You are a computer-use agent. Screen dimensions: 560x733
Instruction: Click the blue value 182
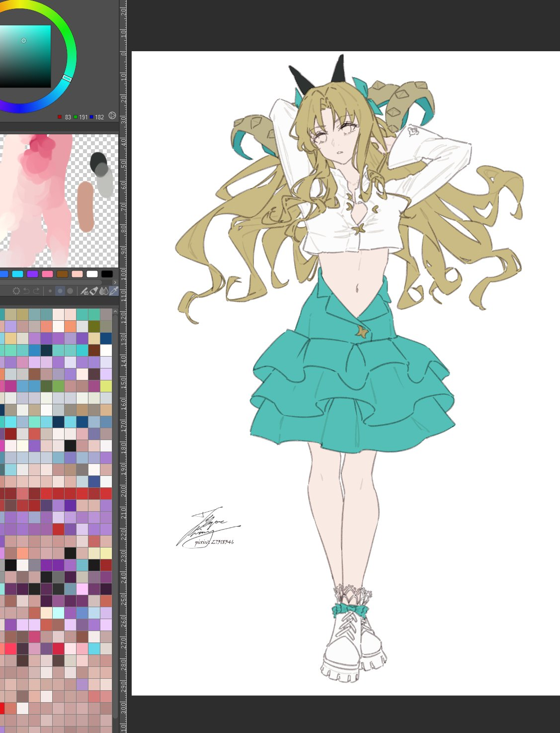click(99, 117)
